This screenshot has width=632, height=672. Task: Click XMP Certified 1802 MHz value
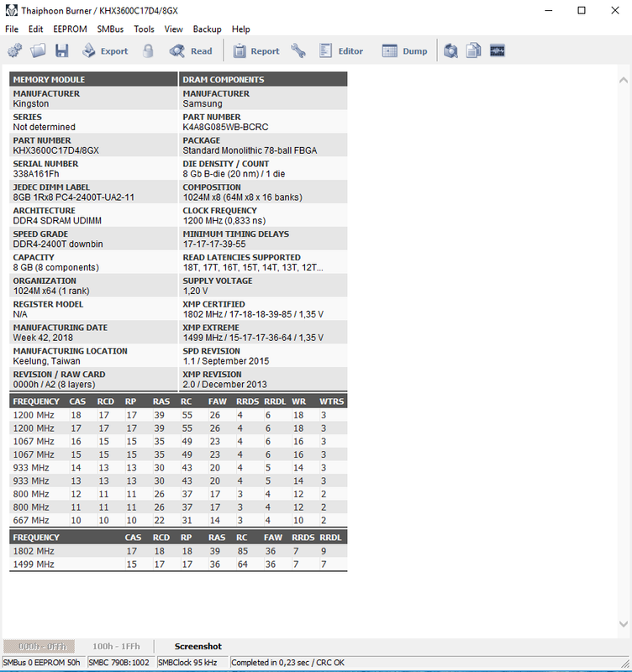pyautogui.click(x=254, y=314)
